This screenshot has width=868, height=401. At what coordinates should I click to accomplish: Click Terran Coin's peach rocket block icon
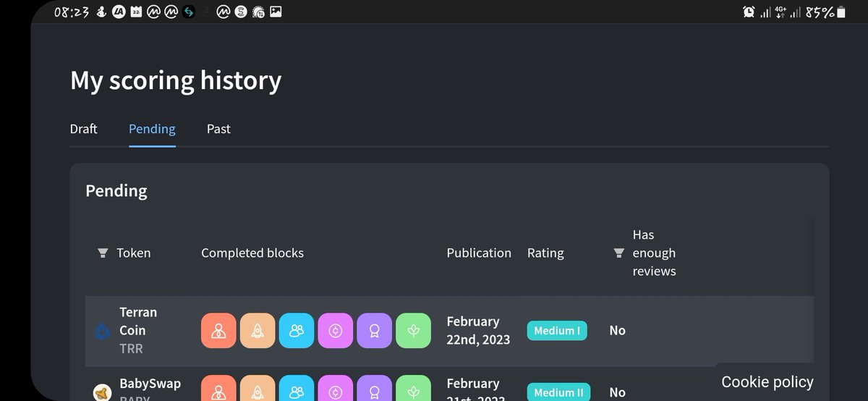[x=258, y=331]
